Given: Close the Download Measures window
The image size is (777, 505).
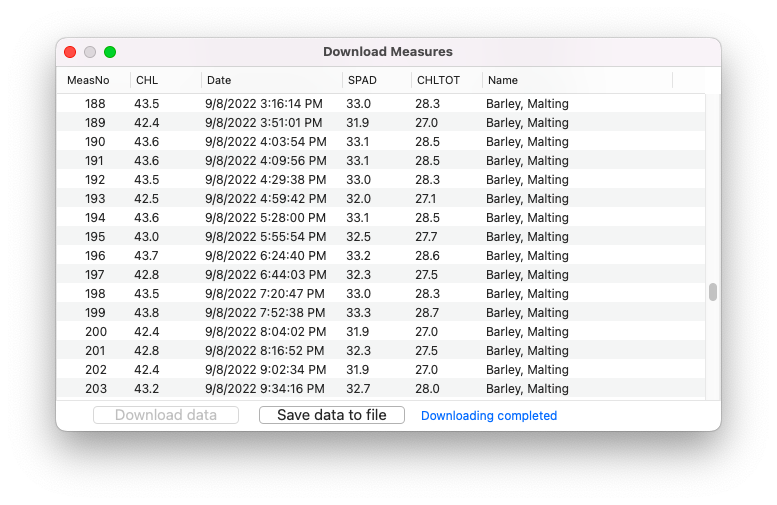Looking at the screenshot, I should pyautogui.click(x=70, y=52).
